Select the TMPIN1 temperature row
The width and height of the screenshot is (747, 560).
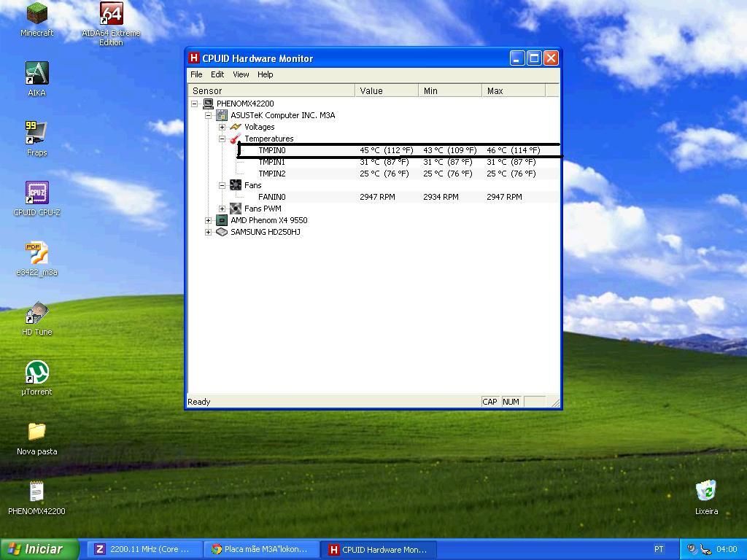[x=399, y=162]
